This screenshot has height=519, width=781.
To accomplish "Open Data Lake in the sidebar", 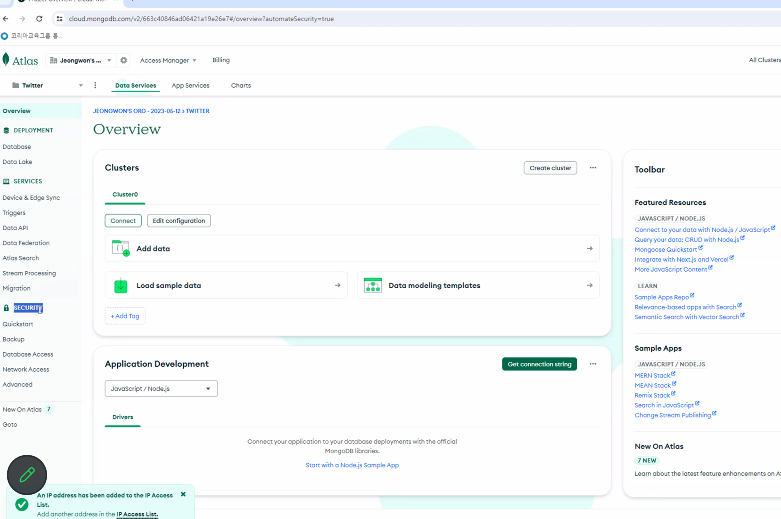I will (17, 162).
